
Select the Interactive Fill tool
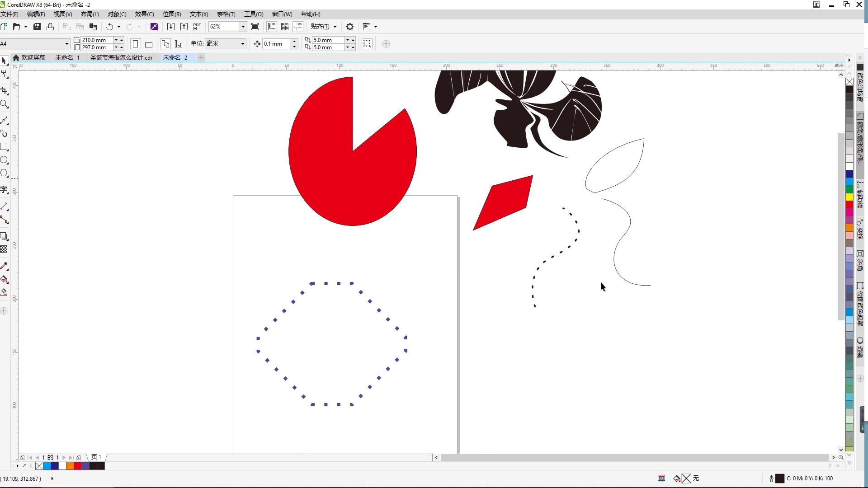(4, 279)
